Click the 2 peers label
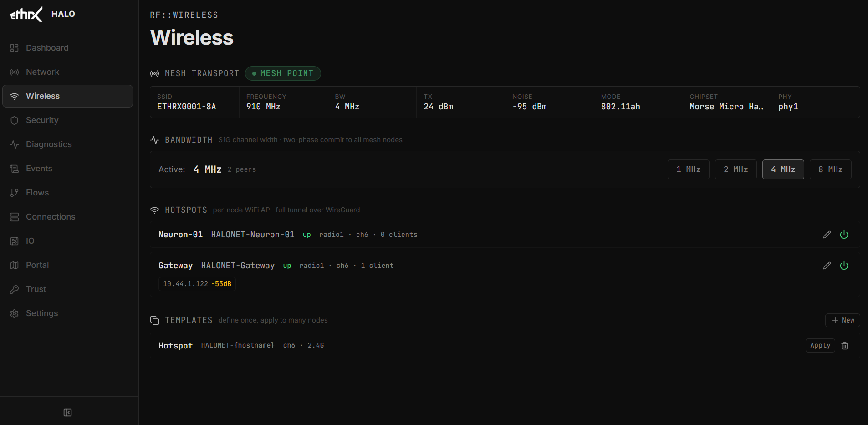The width and height of the screenshot is (868, 425). coord(242,169)
